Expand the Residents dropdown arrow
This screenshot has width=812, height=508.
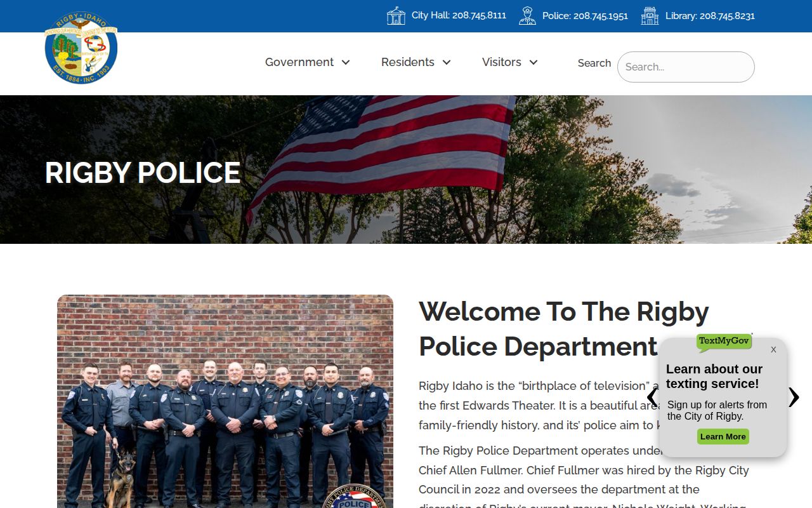(x=447, y=62)
